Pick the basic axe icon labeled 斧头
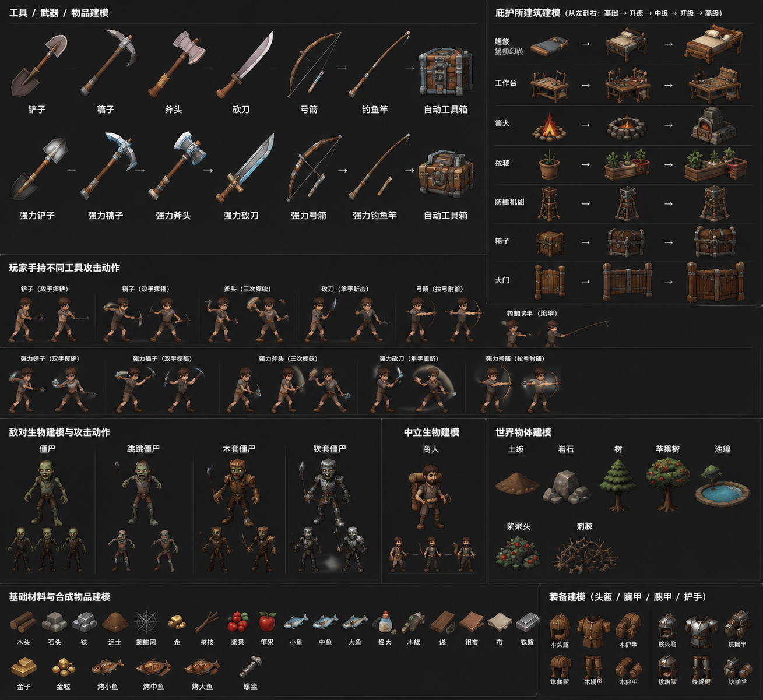 [x=177, y=64]
